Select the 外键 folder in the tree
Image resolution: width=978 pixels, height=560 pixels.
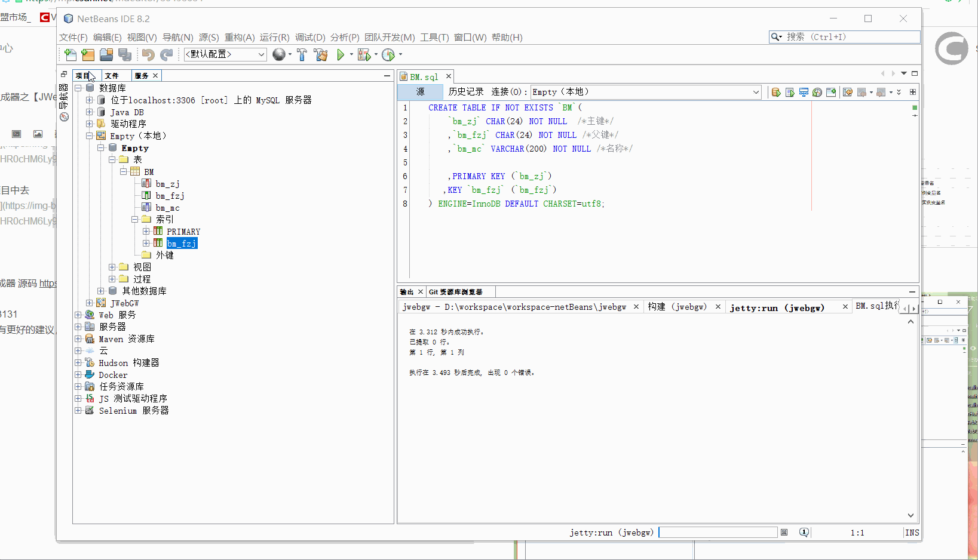point(165,255)
